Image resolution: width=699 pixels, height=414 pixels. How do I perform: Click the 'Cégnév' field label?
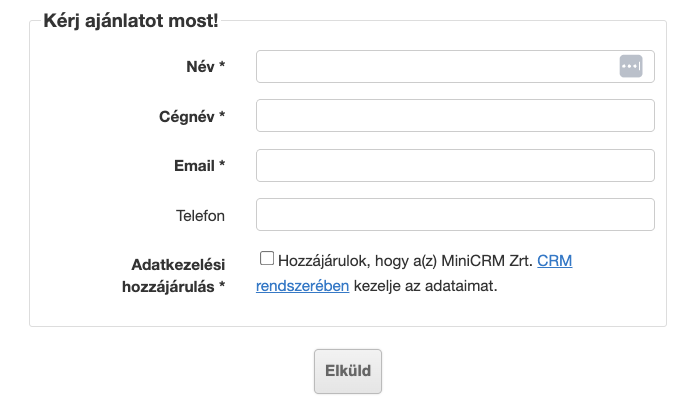pos(189,116)
